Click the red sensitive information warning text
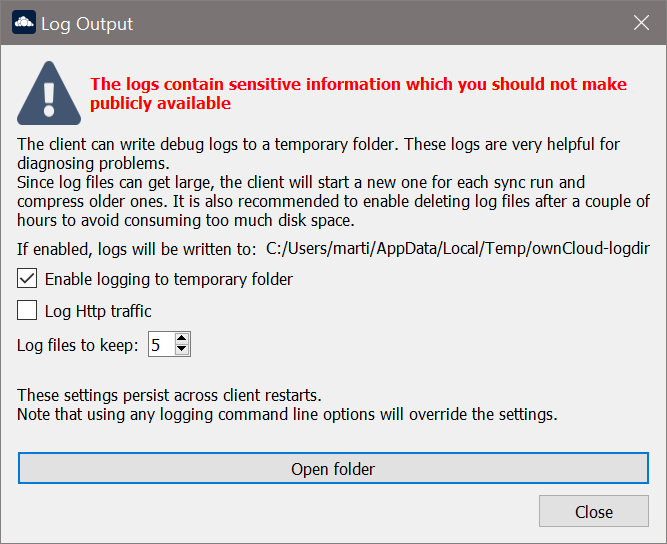 click(x=358, y=94)
